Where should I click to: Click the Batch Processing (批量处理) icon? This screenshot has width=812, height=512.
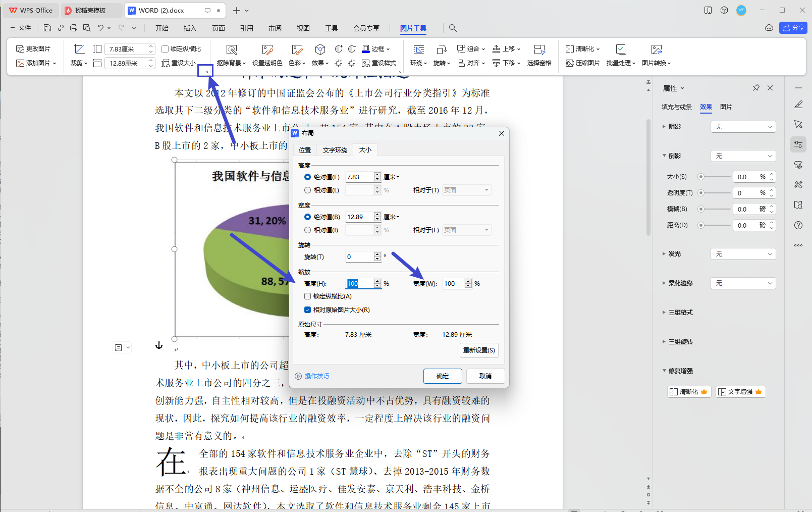pos(621,49)
